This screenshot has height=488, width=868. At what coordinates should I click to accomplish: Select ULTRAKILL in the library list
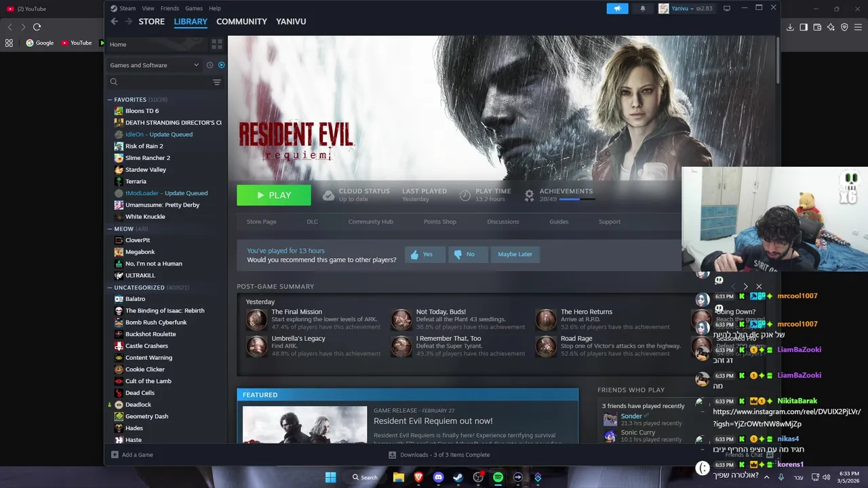pos(140,275)
